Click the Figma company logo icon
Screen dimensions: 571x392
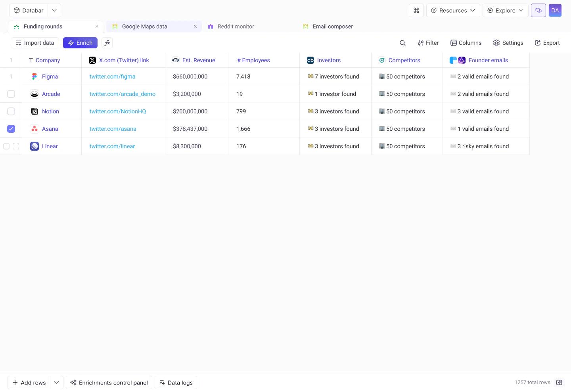pyautogui.click(x=34, y=76)
